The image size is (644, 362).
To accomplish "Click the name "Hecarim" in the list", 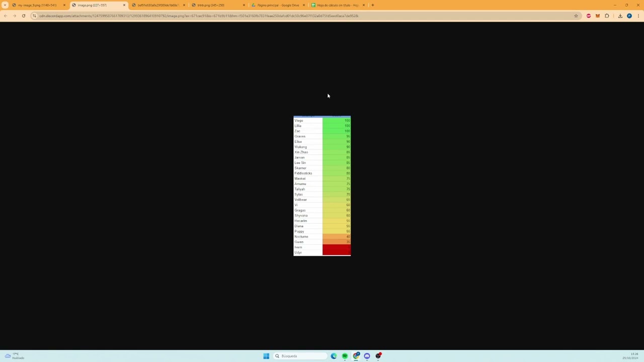I will pyautogui.click(x=301, y=221).
